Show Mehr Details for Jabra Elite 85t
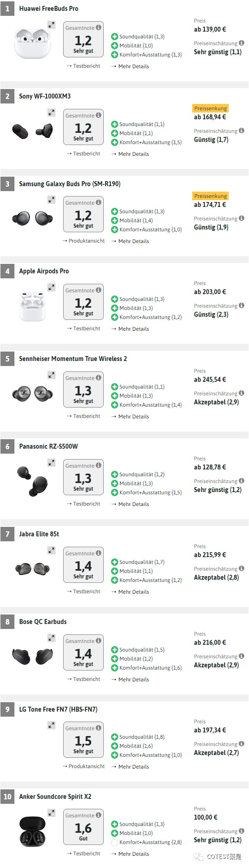 [130, 592]
